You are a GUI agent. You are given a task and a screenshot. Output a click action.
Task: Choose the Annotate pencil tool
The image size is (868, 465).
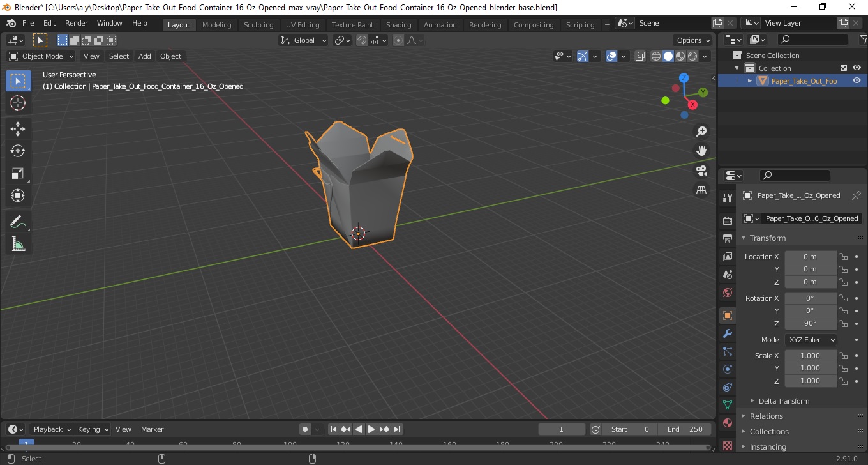click(18, 222)
